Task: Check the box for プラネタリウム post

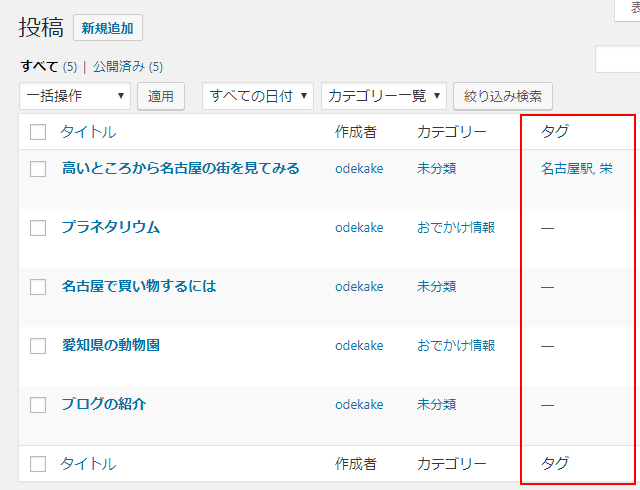Action: point(38,228)
